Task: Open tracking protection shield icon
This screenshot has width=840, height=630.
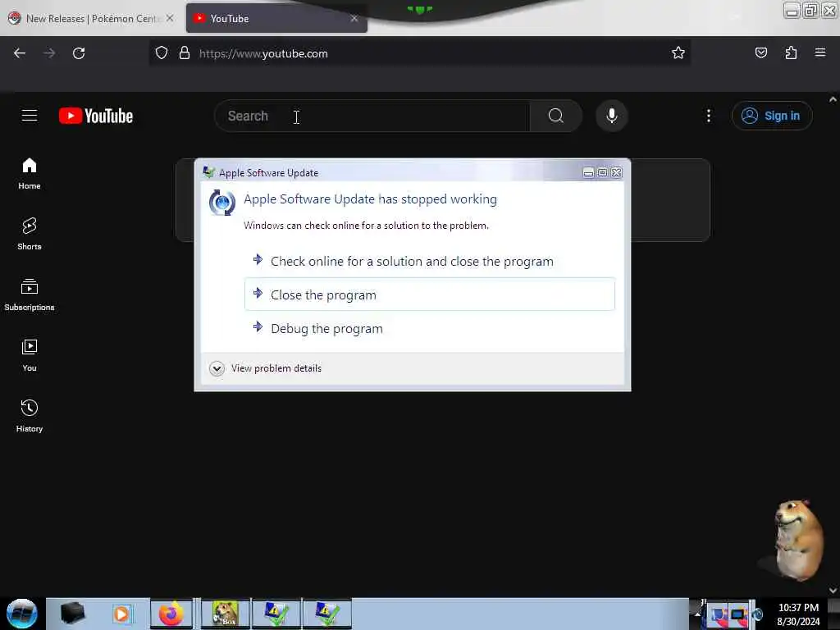Action: coord(162,53)
